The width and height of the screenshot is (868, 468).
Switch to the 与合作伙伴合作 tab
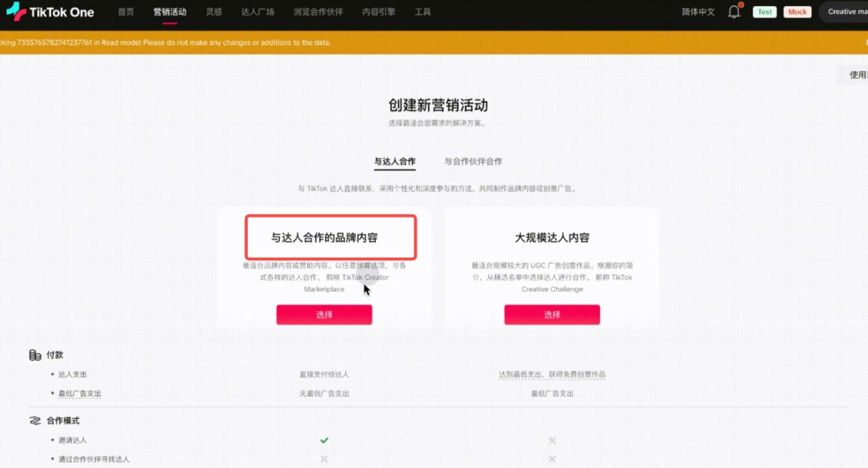(x=473, y=162)
